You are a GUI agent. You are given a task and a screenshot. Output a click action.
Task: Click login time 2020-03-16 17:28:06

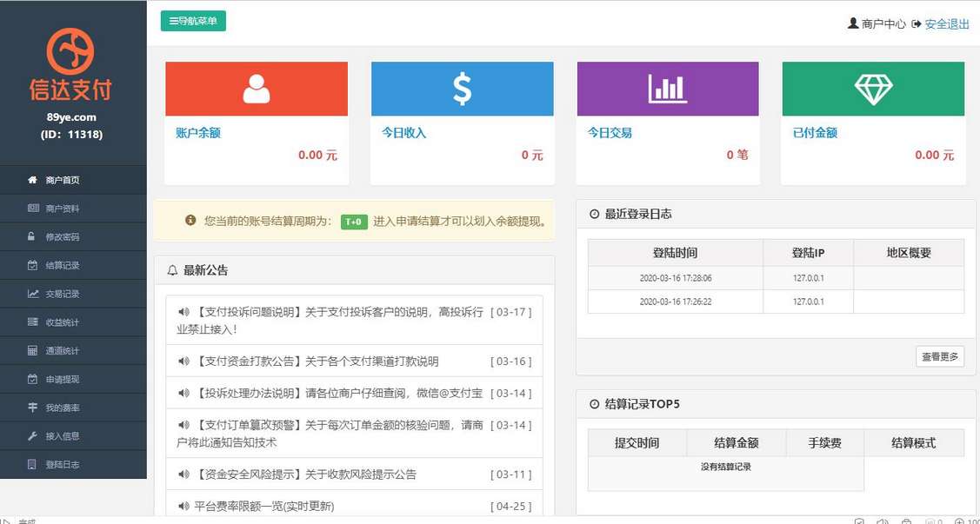pyautogui.click(x=676, y=278)
